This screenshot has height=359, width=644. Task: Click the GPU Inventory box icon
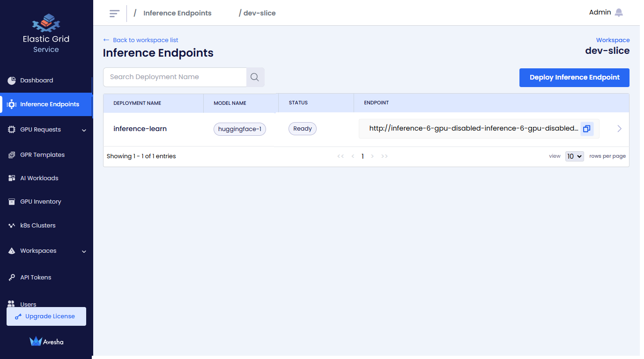12,202
